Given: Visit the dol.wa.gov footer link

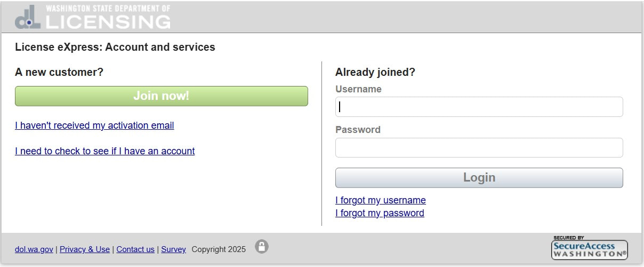Looking at the screenshot, I should point(34,249).
